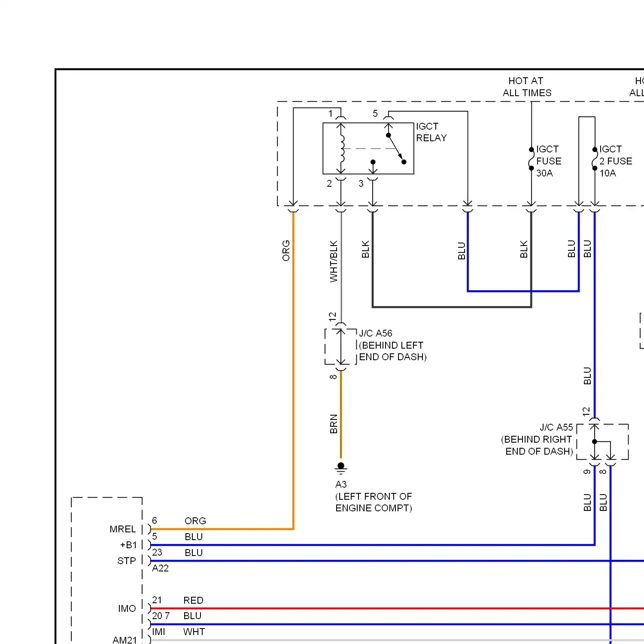The width and height of the screenshot is (644, 644).
Task: Click pin number 6 at the MREL terminal
Action: (x=155, y=520)
